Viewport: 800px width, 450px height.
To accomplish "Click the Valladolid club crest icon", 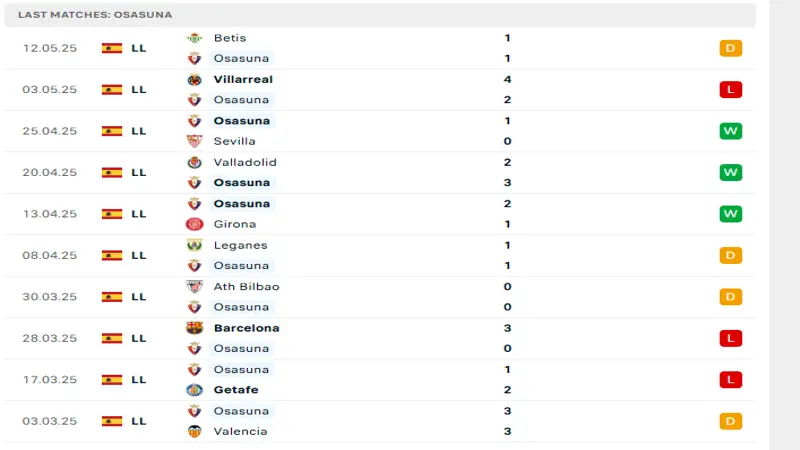I will 194,162.
